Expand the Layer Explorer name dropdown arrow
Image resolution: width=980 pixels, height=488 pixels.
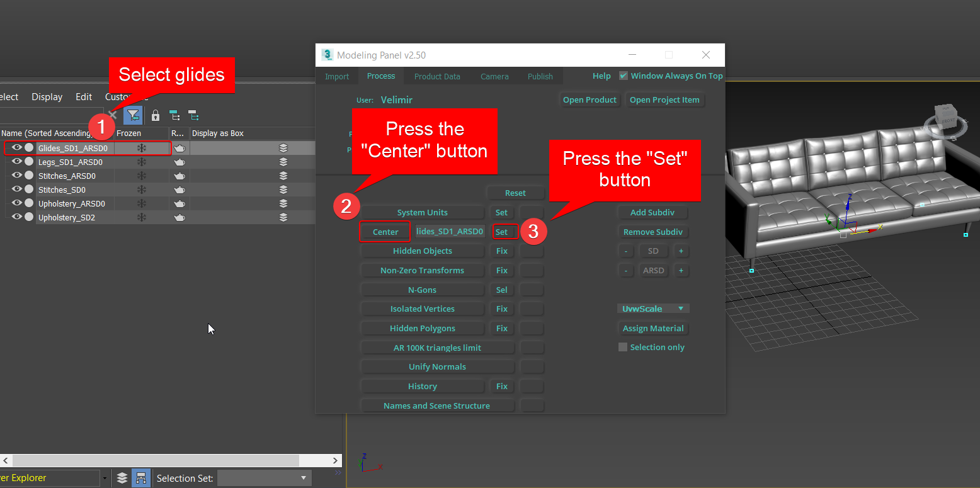click(x=105, y=478)
